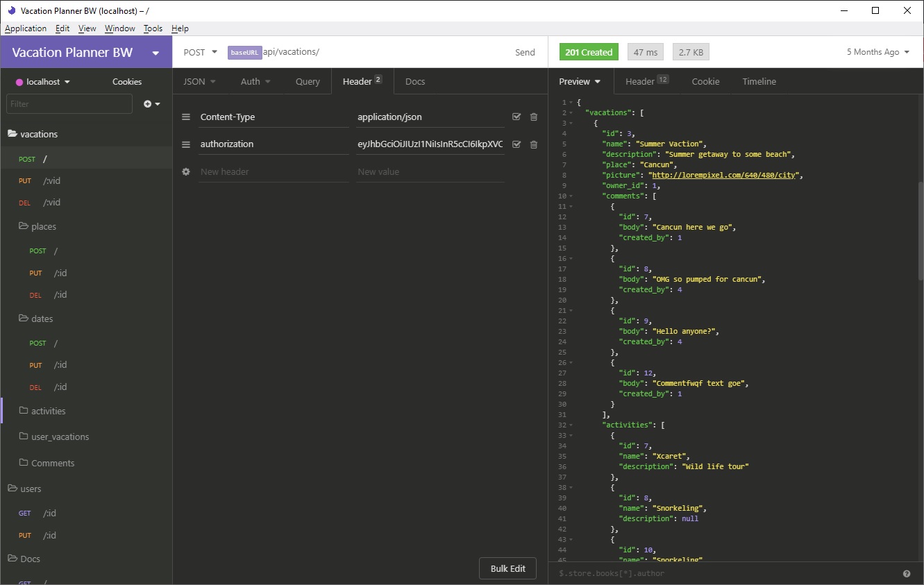The height and width of the screenshot is (585, 924).
Task: Expand the 5 Months Ago history dropdown
Action: pyautogui.click(x=877, y=52)
